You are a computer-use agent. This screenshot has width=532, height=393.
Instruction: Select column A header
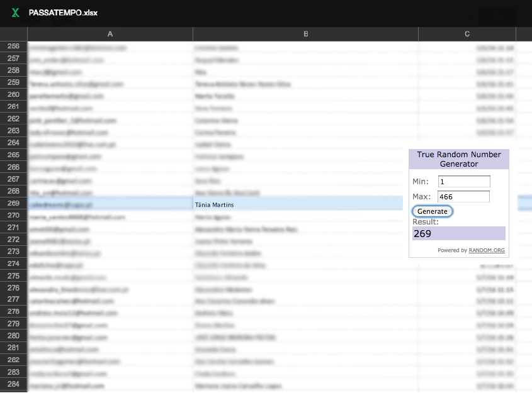click(x=110, y=34)
